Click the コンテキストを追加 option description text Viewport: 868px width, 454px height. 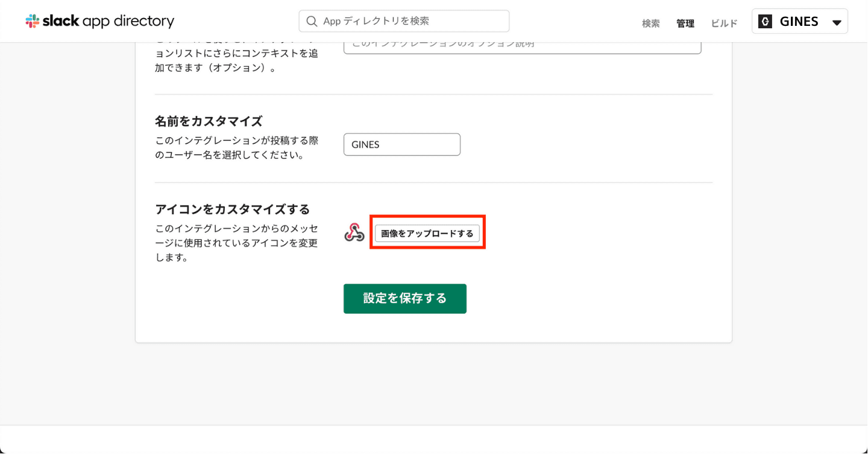pos(236,60)
